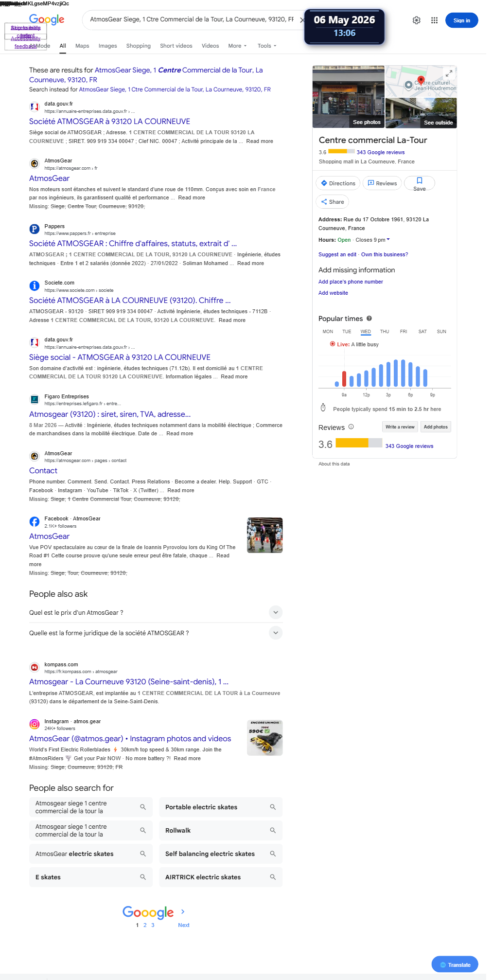Viewport: 492px width, 980px height.
Task: Search magnifier next to E skates
Action: (143, 877)
